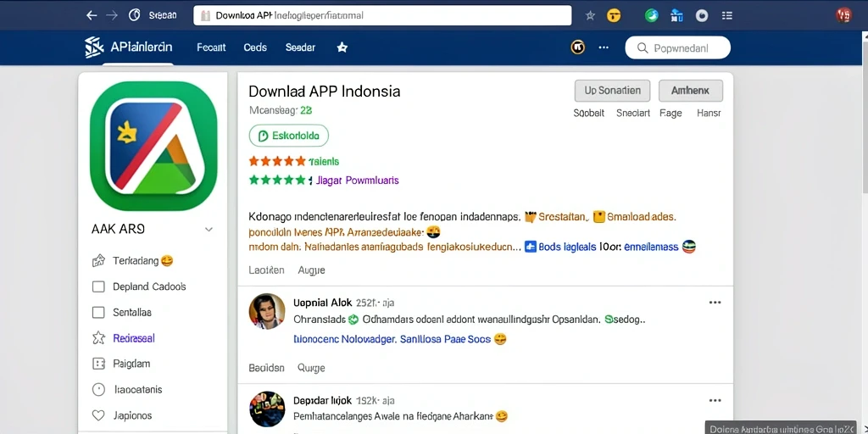
Task: Expand the AAK AR9 chevron
Action: pos(209,229)
